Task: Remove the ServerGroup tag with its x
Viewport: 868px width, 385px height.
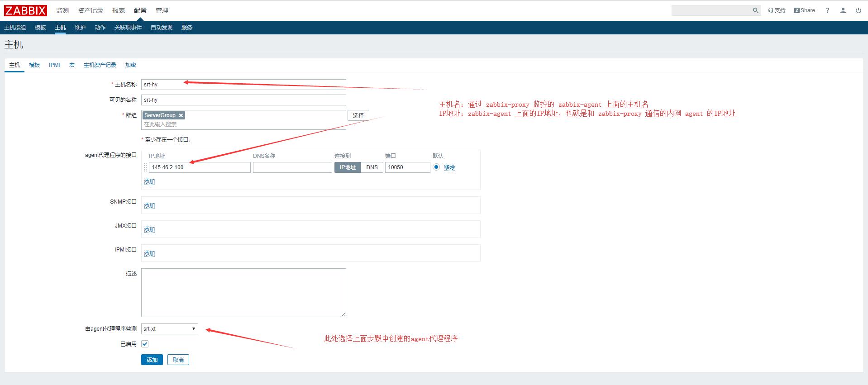Action: point(181,115)
